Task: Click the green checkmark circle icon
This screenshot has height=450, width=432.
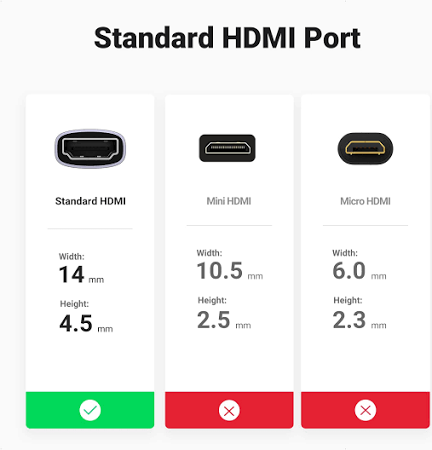Action: pos(90,410)
